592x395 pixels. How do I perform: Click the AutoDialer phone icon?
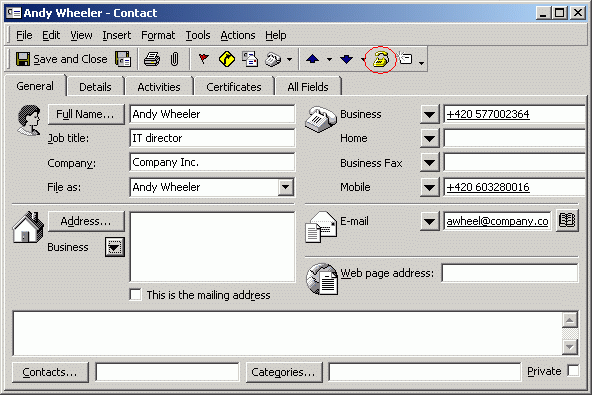[x=273, y=59]
